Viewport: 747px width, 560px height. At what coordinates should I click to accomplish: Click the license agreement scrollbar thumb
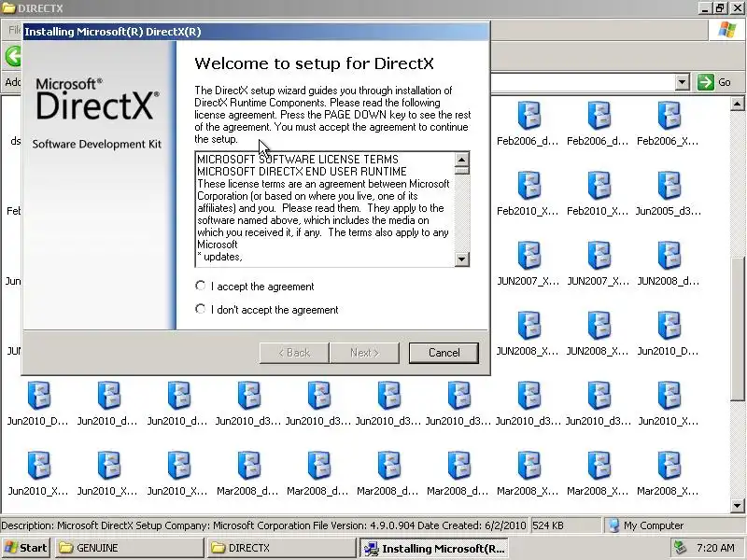461,170
